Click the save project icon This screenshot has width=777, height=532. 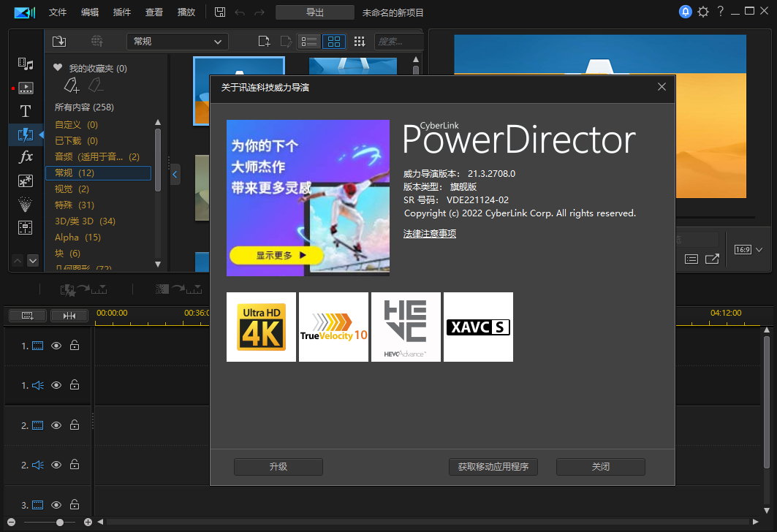click(x=220, y=12)
